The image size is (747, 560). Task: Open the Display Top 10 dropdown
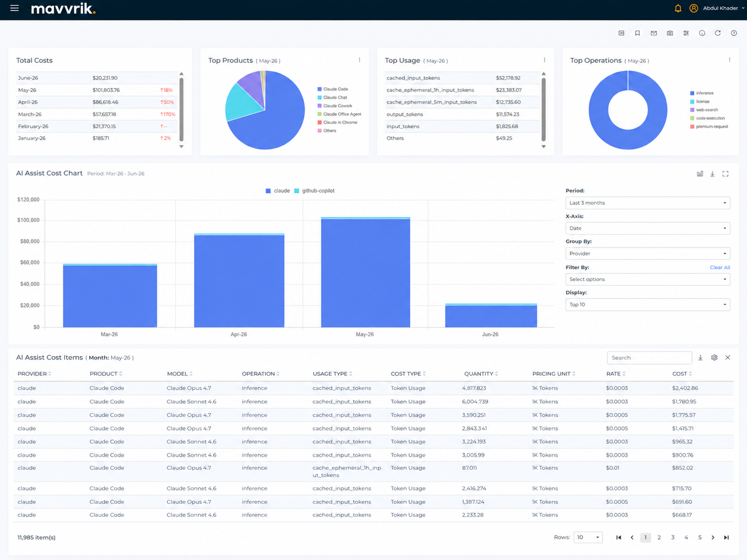(x=647, y=305)
